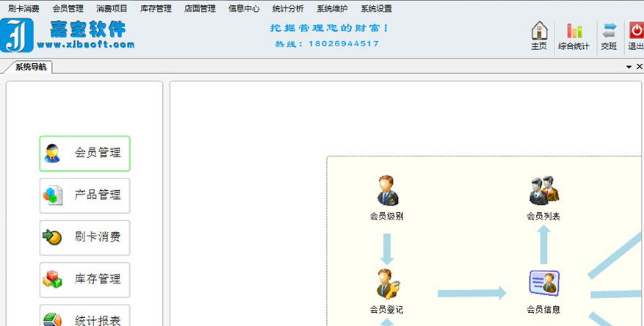
Task: Select 会员管理 sidebar button
Action: [x=84, y=153]
